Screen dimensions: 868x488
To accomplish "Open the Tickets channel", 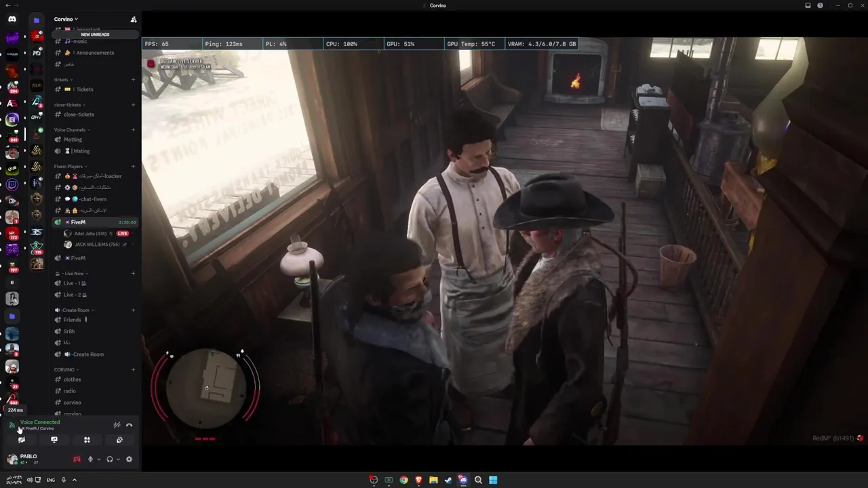I will 95,89.
